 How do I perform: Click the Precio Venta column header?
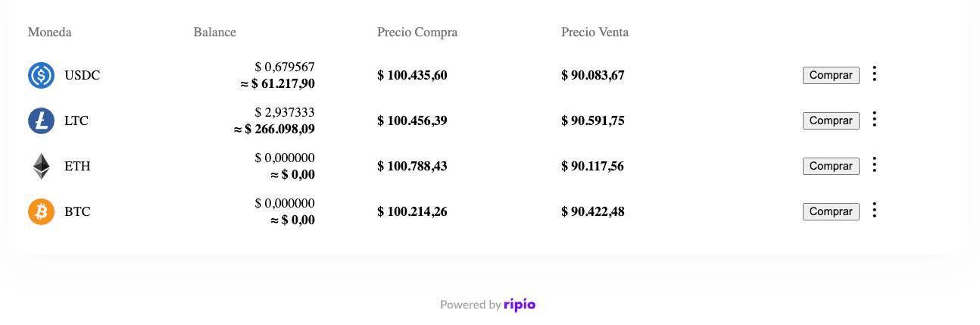(x=595, y=32)
